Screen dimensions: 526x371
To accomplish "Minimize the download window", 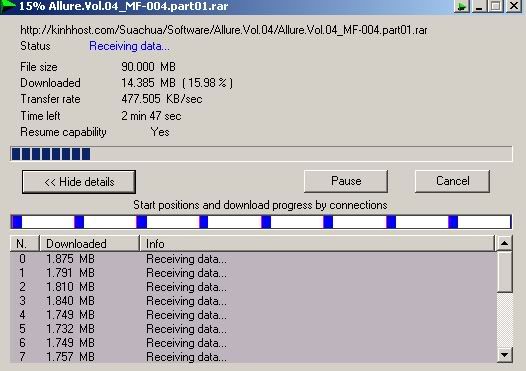I will (x=479, y=6).
